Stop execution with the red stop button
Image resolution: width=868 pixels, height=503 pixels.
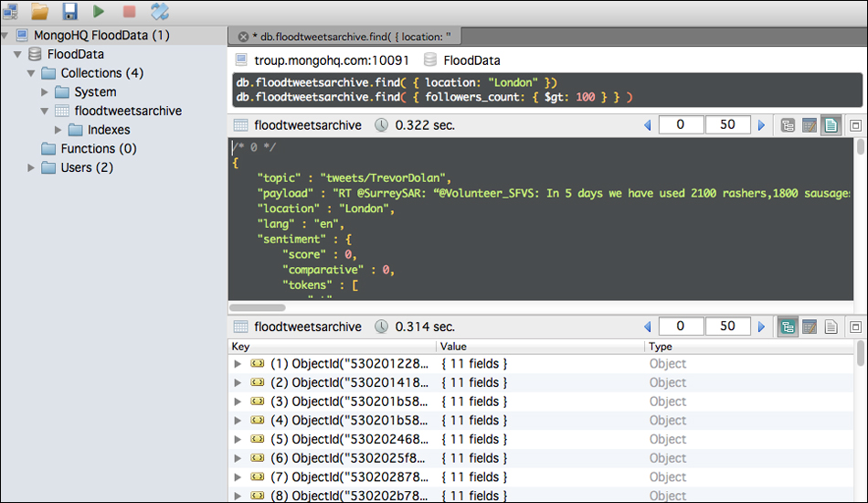click(129, 11)
